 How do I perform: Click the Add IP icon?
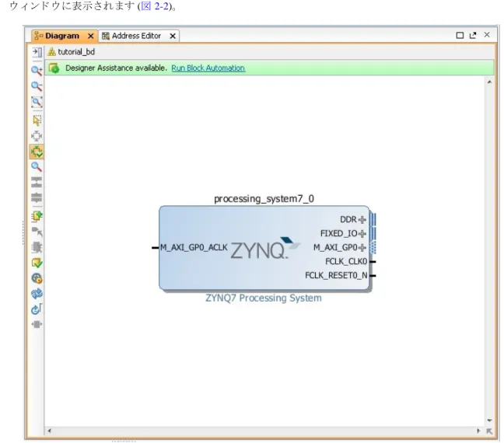click(37, 216)
